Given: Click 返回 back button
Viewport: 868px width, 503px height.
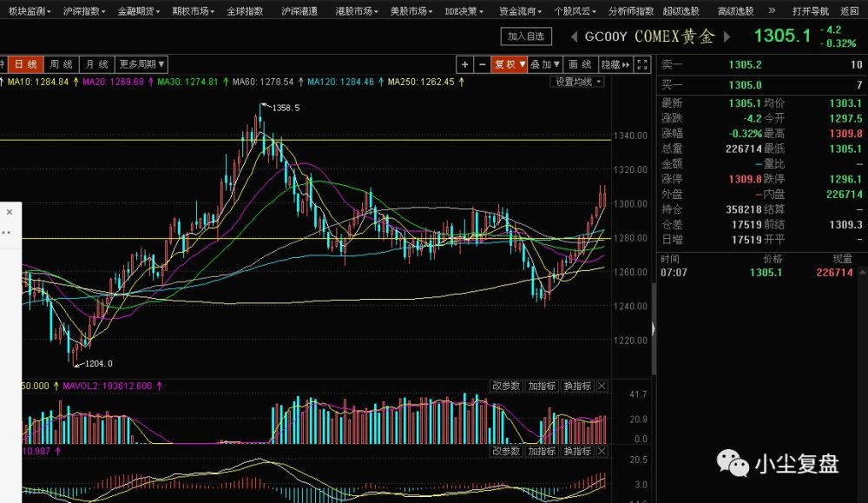Looking at the screenshot, I should 849,10.
